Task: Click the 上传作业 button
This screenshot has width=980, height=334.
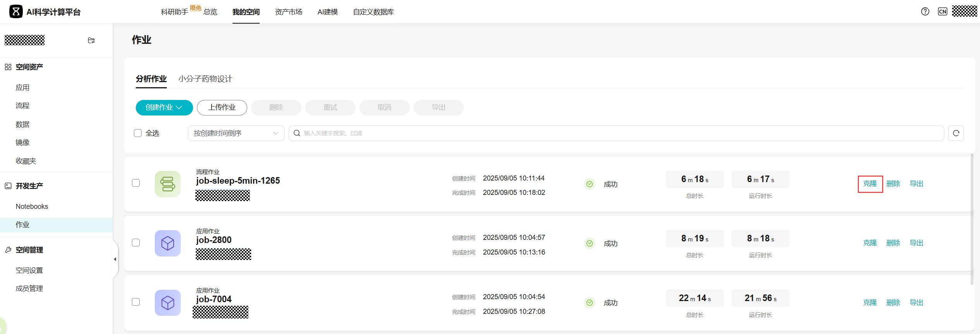Action: click(222, 108)
